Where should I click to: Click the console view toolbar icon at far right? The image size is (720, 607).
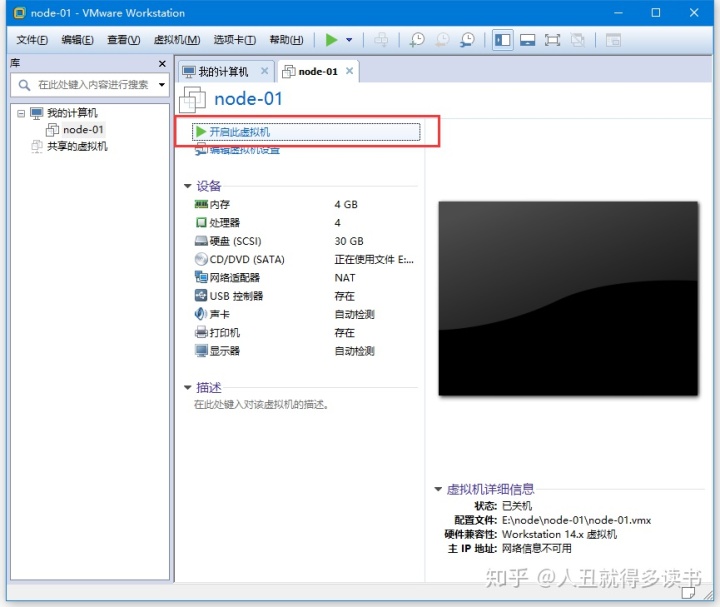point(613,40)
